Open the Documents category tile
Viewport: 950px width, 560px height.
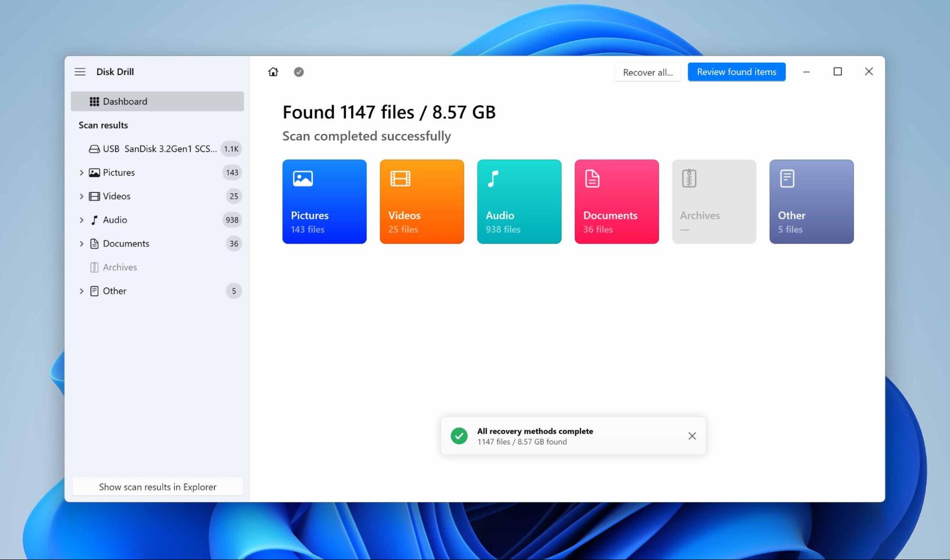pos(616,201)
